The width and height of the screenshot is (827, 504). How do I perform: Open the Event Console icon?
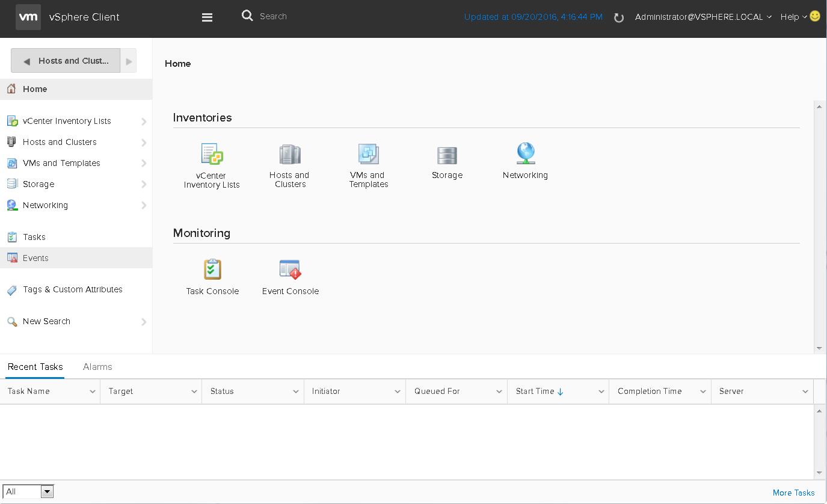[290, 269]
